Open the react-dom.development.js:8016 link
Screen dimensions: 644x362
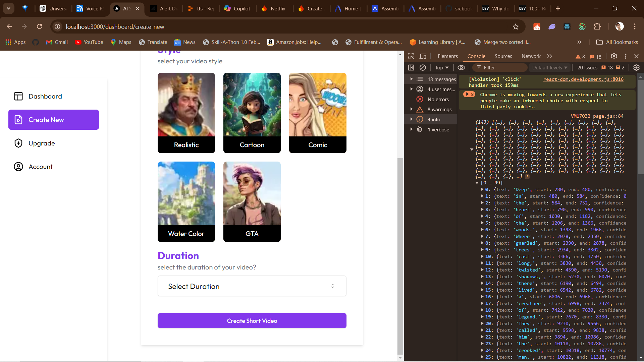coord(583,79)
